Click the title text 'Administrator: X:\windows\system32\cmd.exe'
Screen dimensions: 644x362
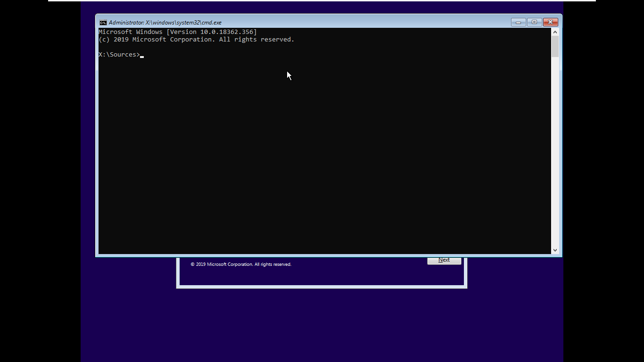tap(165, 23)
